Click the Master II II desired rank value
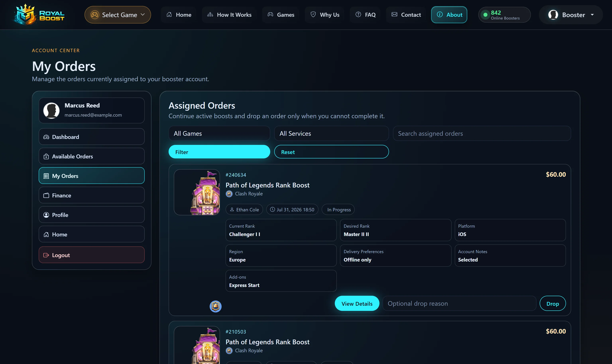Viewport: 612px width, 364px height. click(356, 234)
